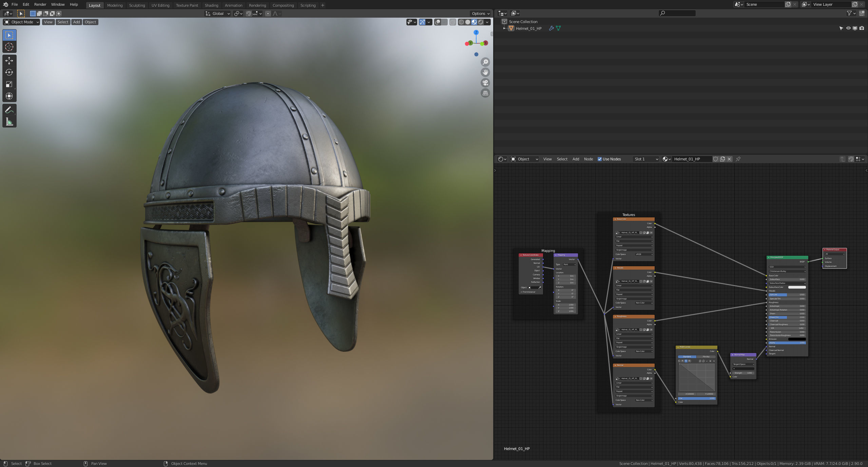Screen dimensions: 868x467
Task: Open the pivot point dropdown
Action: (238, 14)
